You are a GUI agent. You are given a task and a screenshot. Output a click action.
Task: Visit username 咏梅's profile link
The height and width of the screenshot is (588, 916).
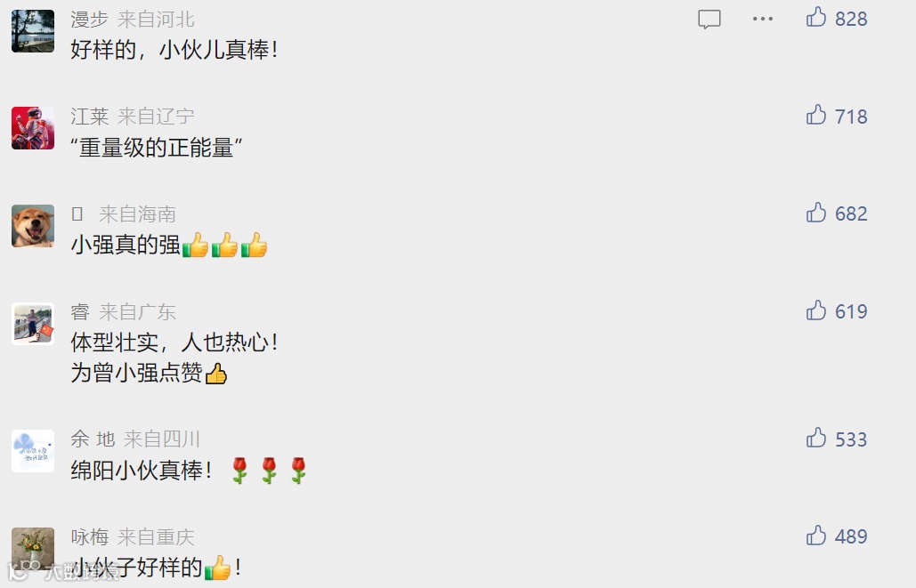[x=89, y=536]
